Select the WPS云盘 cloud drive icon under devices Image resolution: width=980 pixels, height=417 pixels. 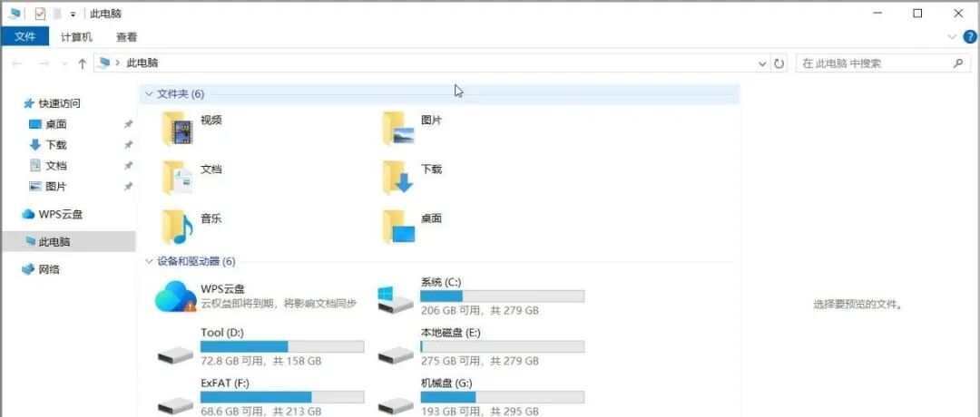pyautogui.click(x=176, y=297)
